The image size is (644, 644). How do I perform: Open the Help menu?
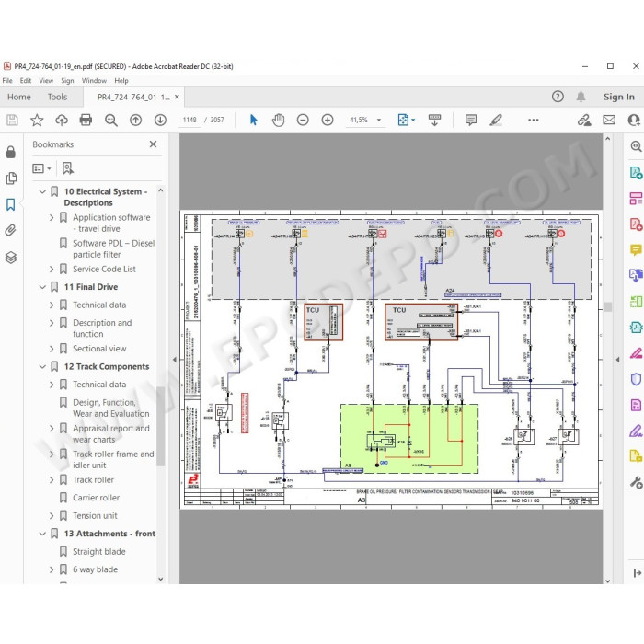click(121, 81)
